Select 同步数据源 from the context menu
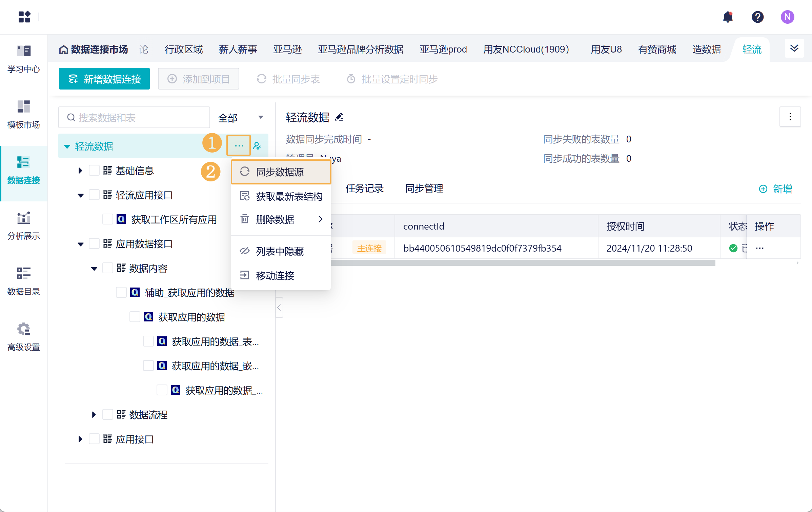This screenshot has width=812, height=512. 280,172
